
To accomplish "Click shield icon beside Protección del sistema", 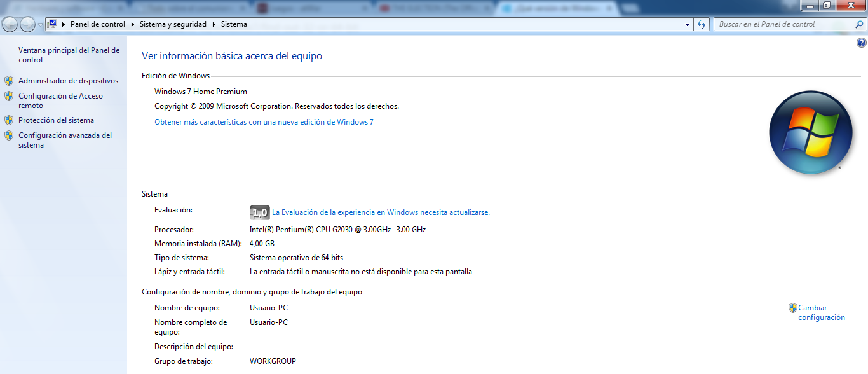I will click(9, 120).
